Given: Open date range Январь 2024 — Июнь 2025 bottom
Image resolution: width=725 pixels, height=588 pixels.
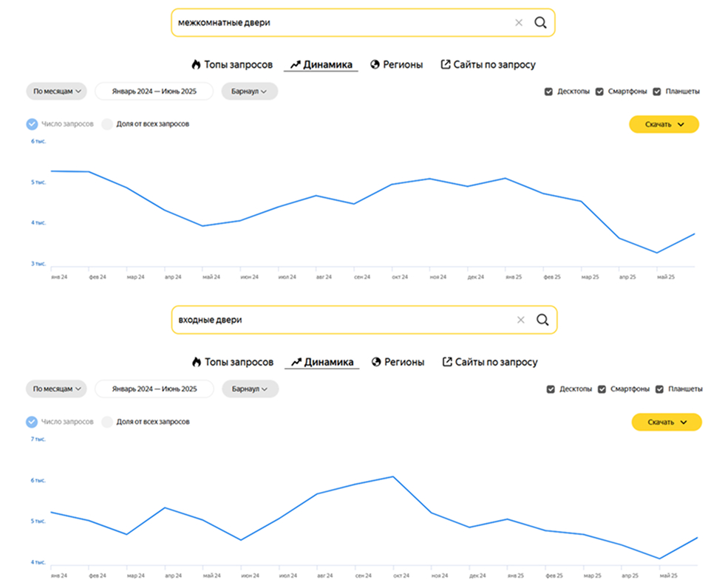Looking at the screenshot, I should click(x=154, y=389).
